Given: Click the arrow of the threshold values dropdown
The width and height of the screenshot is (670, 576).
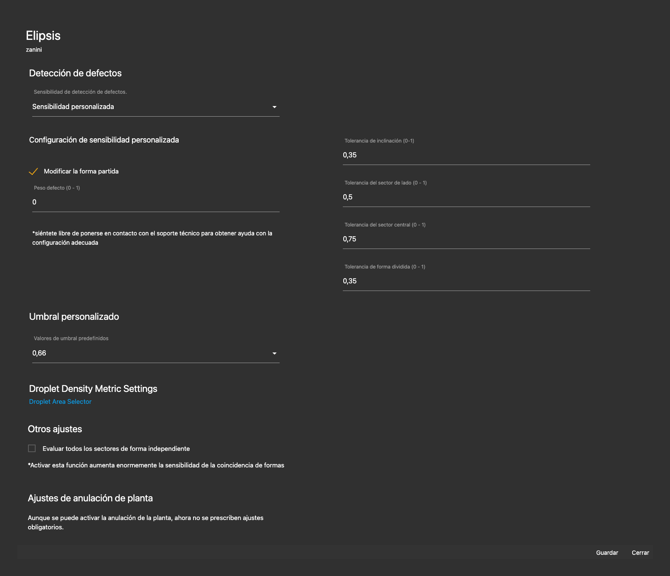Looking at the screenshot, I should [x=274, y=353].
